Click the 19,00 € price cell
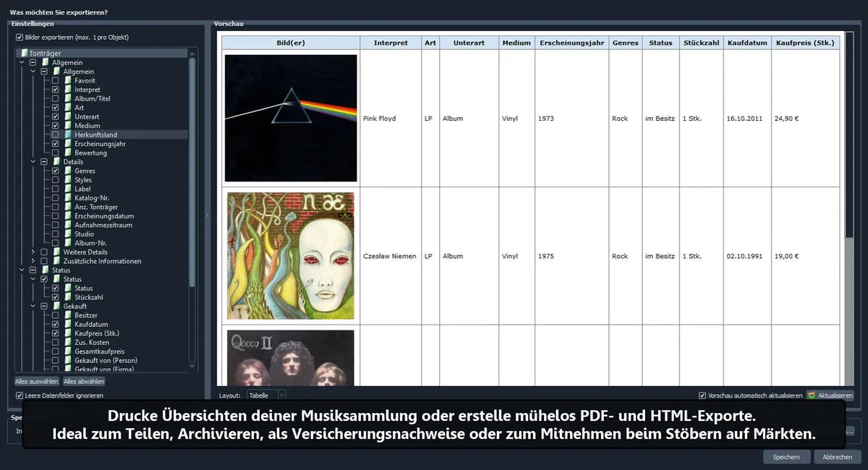The width and height of the screenshot is (868, 470). click(x=805, y=256)
